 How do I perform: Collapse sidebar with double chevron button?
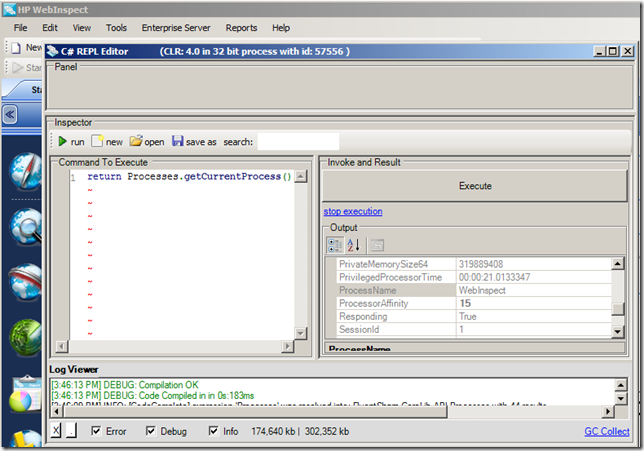pyautogui.click(x=10, y=114)
